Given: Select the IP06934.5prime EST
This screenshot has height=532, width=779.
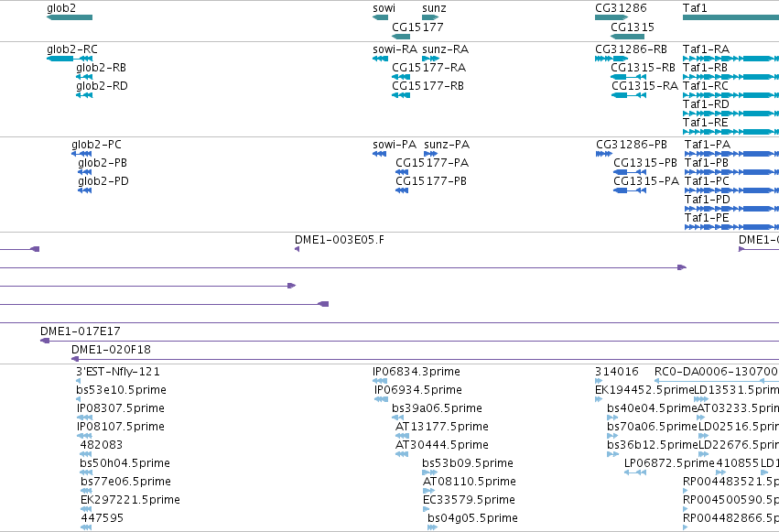Looking at the screenshot, I should click(417, 390).
